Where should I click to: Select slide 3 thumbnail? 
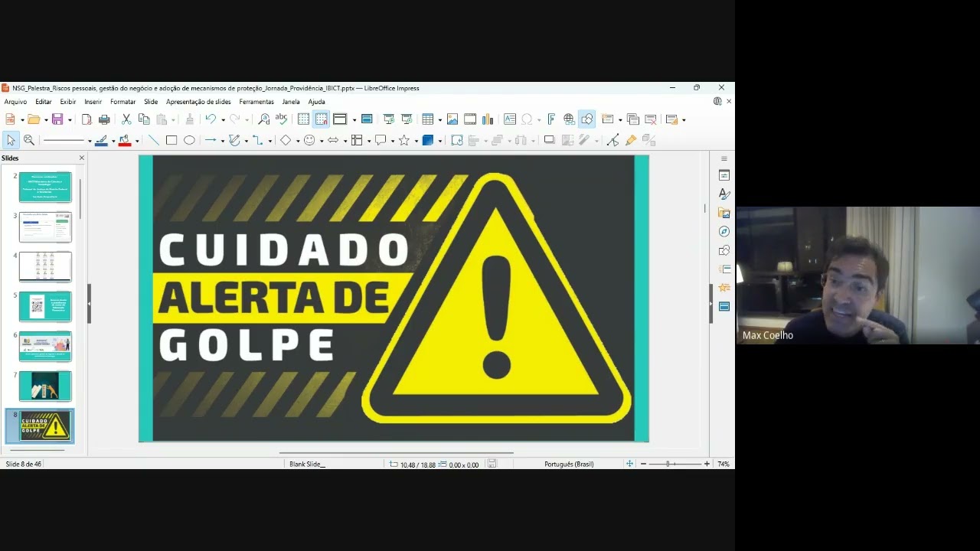[x=45, y=227]
